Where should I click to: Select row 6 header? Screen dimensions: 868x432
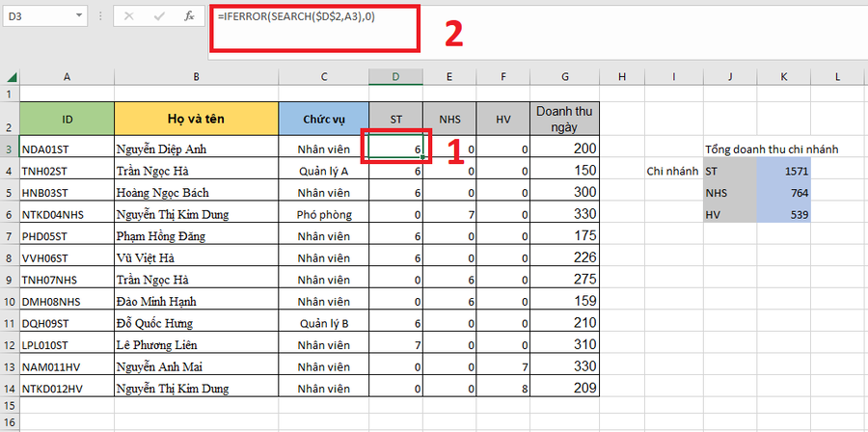point(10,214)
